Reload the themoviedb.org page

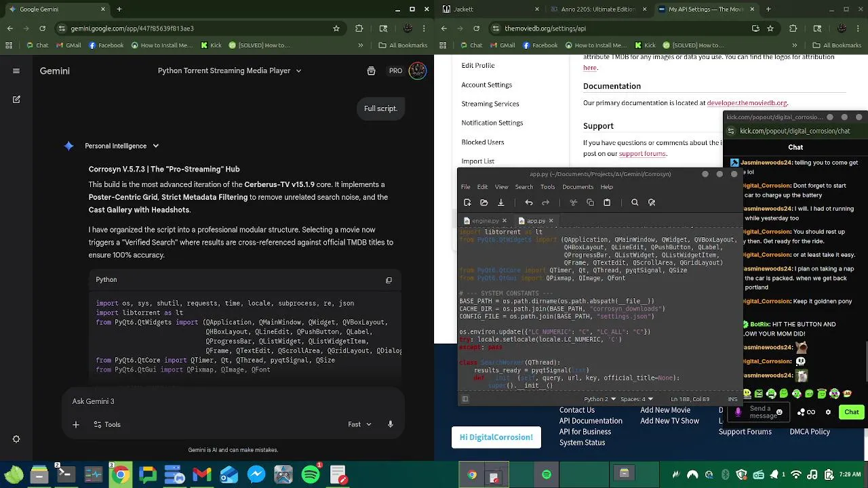coord(477,28)
